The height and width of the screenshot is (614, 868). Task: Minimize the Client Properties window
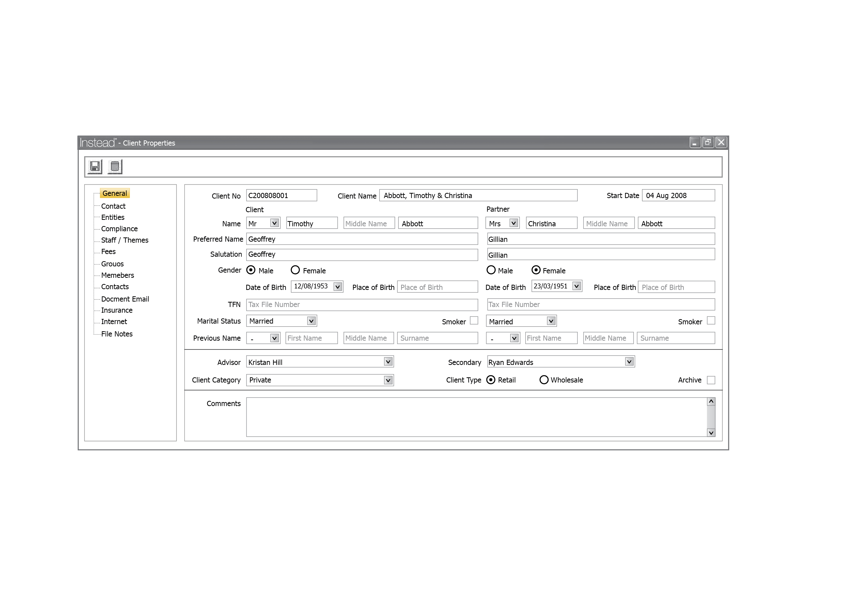[x=695, y=142]
